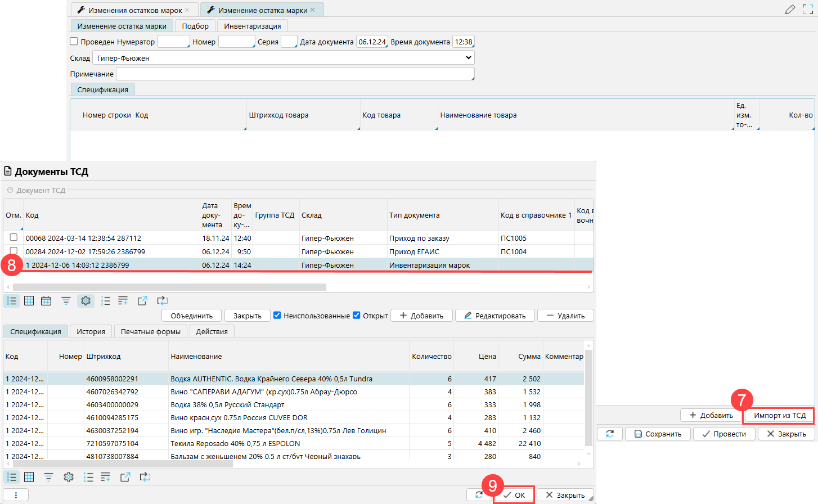Click the filter icon in the upper documents toolbar
The image size is (818, 504).
pyautogui.click(x=66, y=301)
